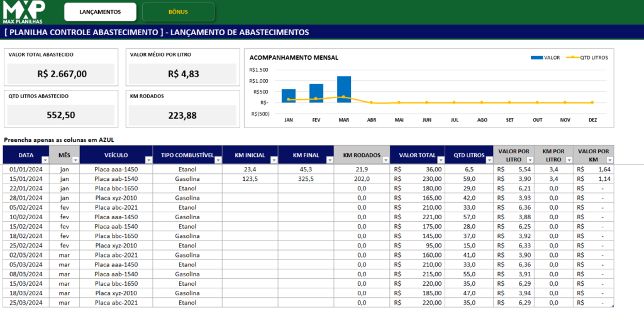Click the Max Planilhas logo
644x326 pixels.
tap(23, 12)
